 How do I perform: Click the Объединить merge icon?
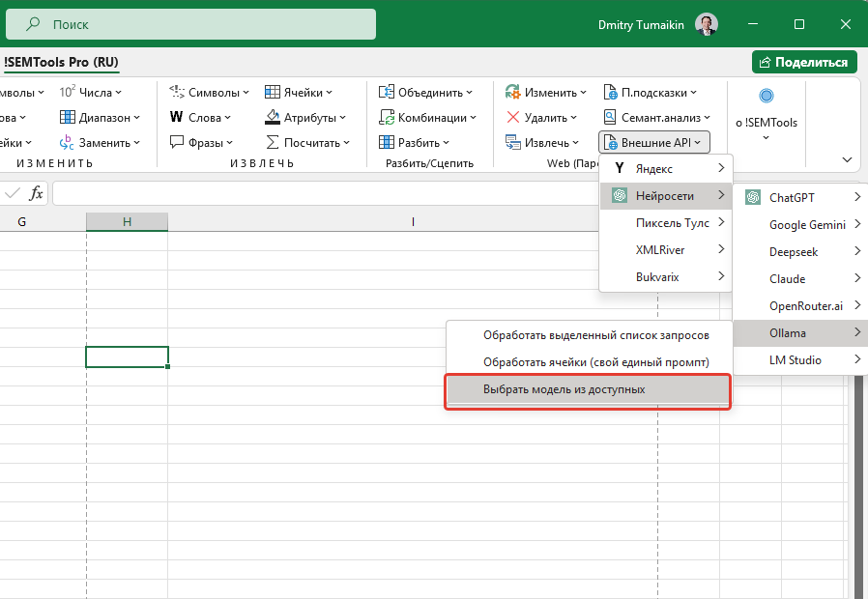pyautogui.click(x=387, y=92)
